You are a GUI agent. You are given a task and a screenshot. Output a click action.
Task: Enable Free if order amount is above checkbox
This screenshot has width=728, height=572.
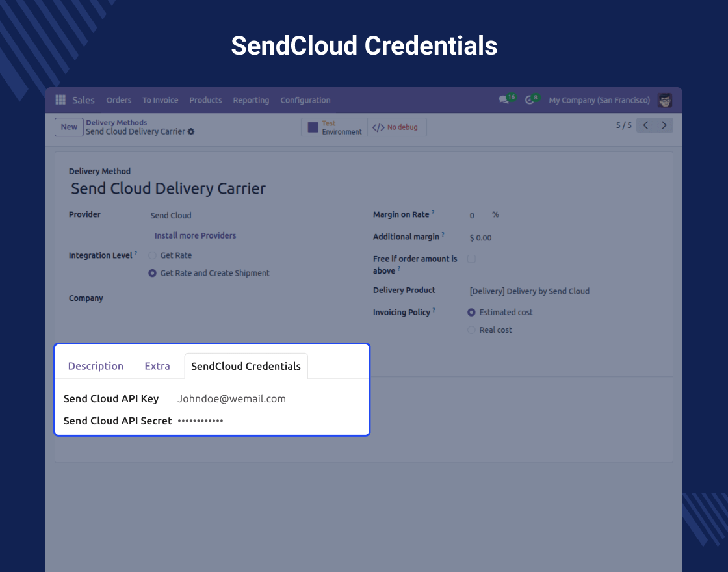(x=471, y=259)
